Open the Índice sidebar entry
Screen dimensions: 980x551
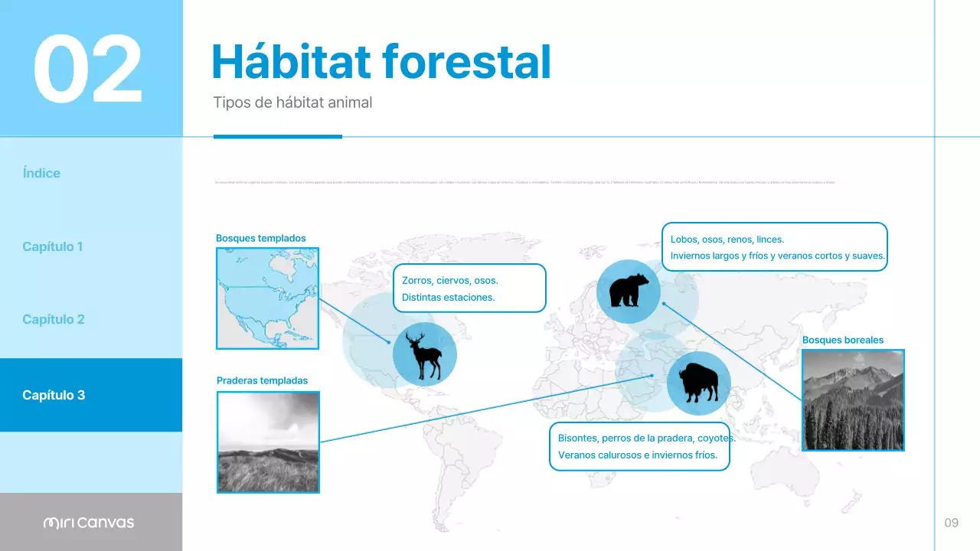pyautogui.click(x=41, y=173)
